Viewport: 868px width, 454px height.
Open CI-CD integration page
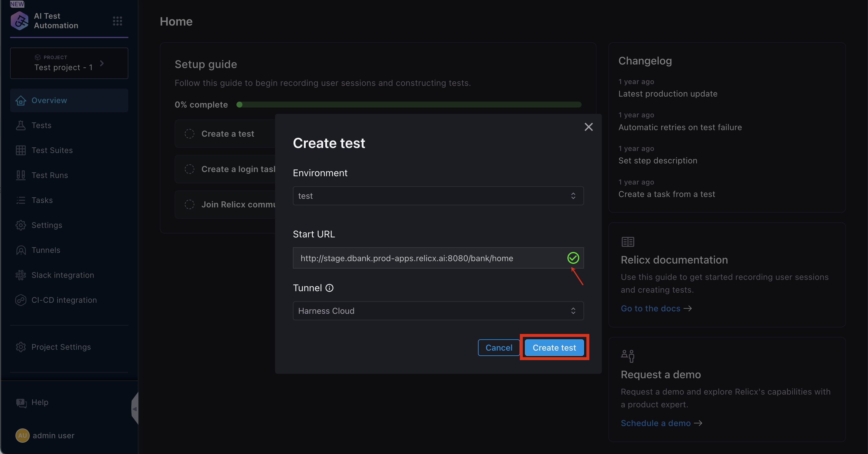tap(64, 299)
